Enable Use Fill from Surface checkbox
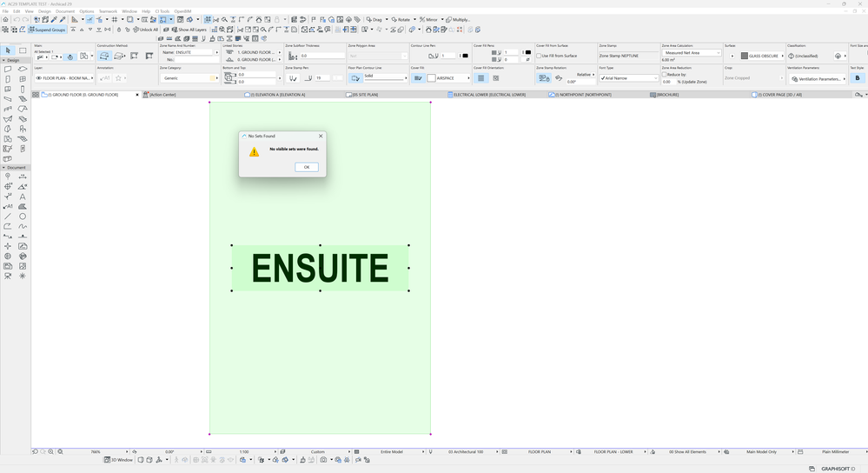Viewport: 868px width, 473px height. 539,56
